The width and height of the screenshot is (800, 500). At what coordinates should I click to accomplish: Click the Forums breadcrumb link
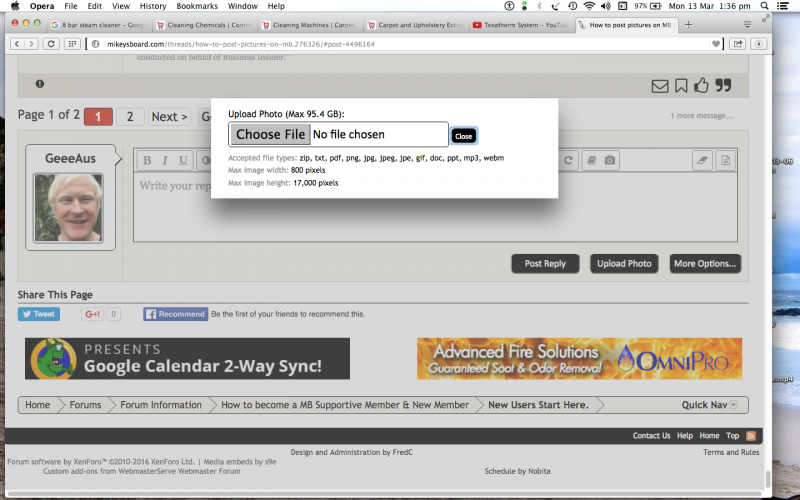point(85,405)
